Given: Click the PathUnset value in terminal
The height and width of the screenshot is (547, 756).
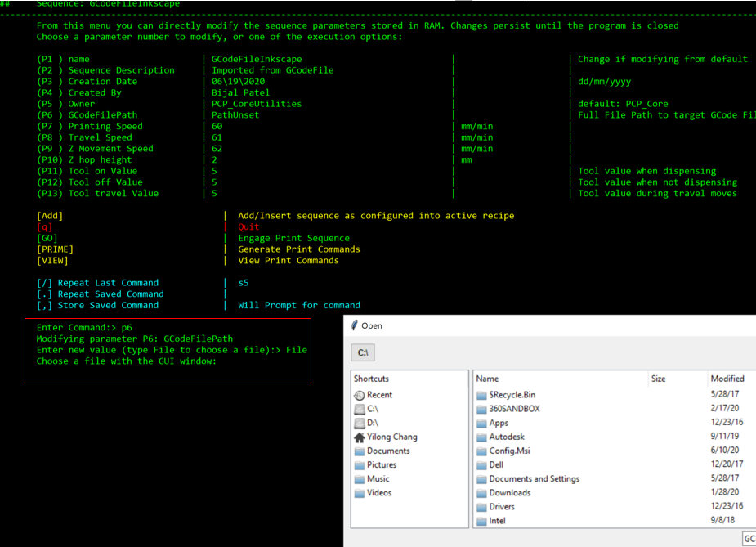Looking at the screenshot, I should 235,114.
